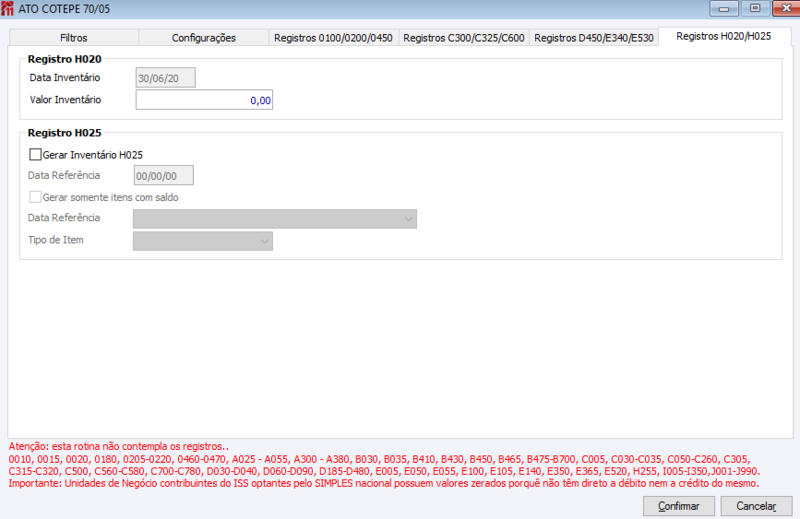This screenshot has height=519, width=800.
Task: Click the 'Atenção: esta rotina não contempla' warning line
Action: (118, 446)
